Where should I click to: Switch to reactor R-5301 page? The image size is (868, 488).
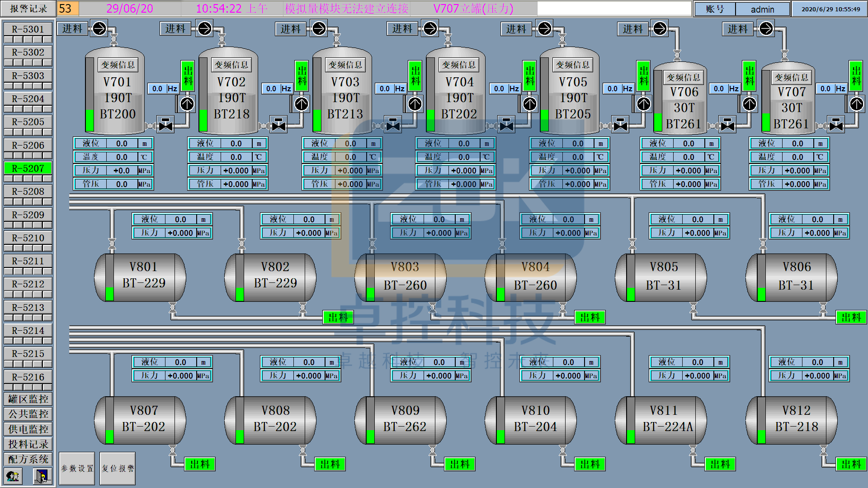coord(28,29)
